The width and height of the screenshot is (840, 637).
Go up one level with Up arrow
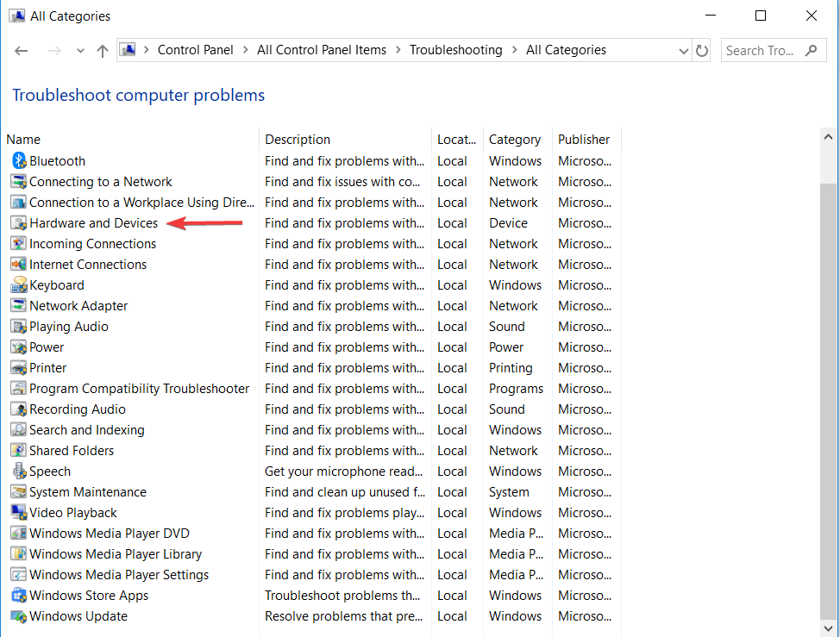(x=103, y=51)
